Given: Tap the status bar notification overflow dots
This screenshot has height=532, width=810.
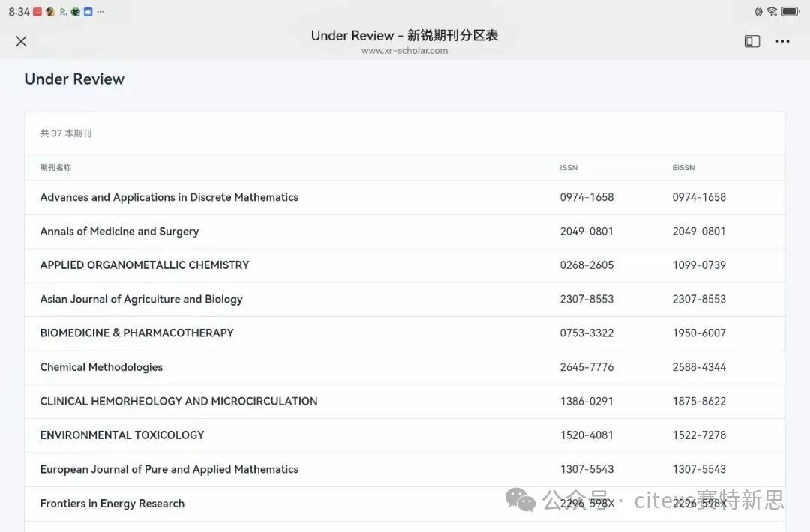Looking at the screenshot, I should coord(100,12).
